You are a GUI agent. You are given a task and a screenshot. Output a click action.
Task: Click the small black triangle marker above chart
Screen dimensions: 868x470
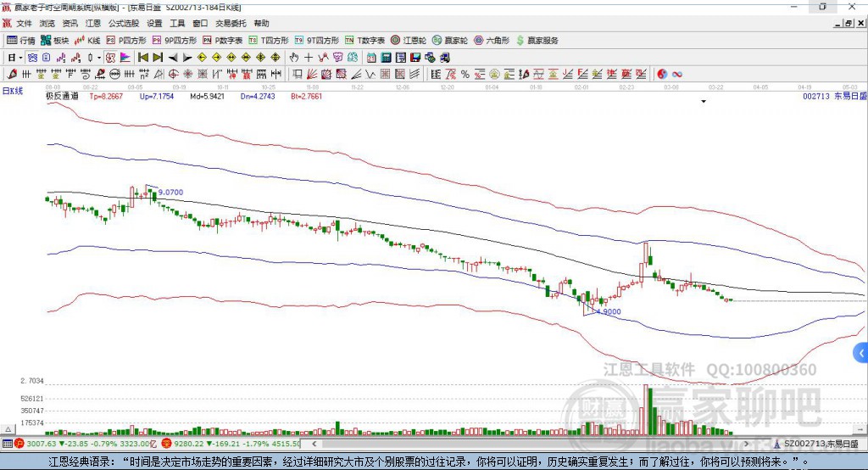pos(704,102)
